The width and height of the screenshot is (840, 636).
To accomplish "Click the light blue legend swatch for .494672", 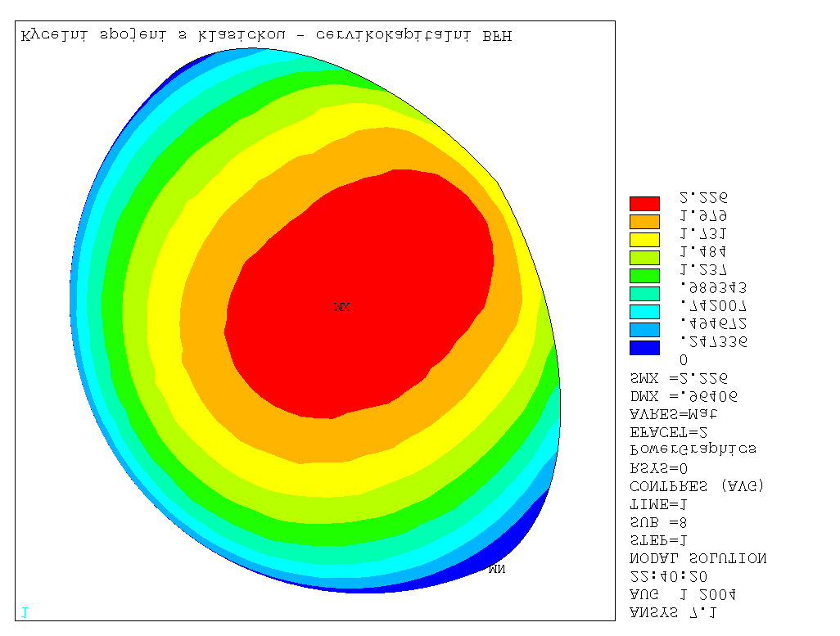I will point(644,330).
